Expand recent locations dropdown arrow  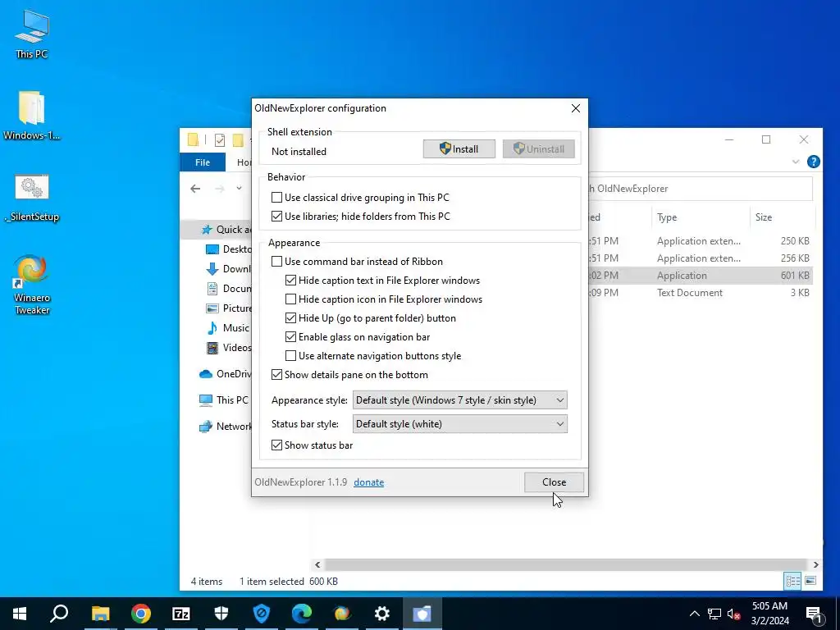[239, 188]
